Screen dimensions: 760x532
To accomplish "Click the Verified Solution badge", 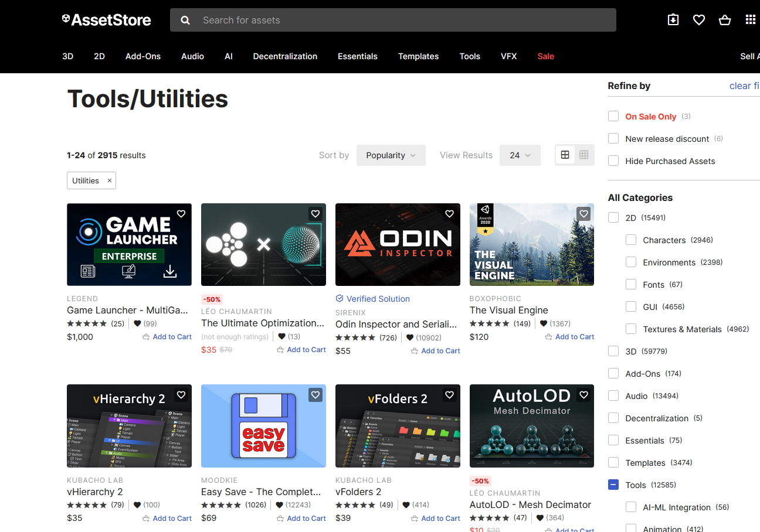I will pos(372,299).
